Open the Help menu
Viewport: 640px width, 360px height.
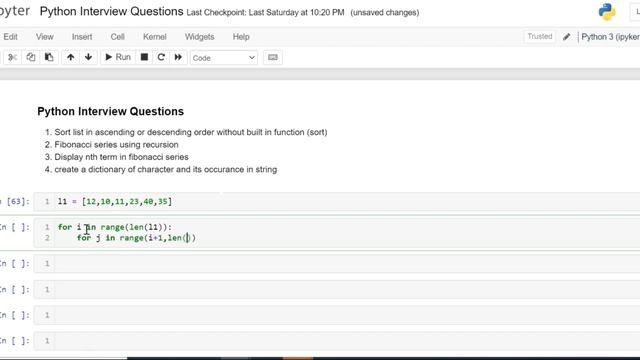(x=241, y=37)
